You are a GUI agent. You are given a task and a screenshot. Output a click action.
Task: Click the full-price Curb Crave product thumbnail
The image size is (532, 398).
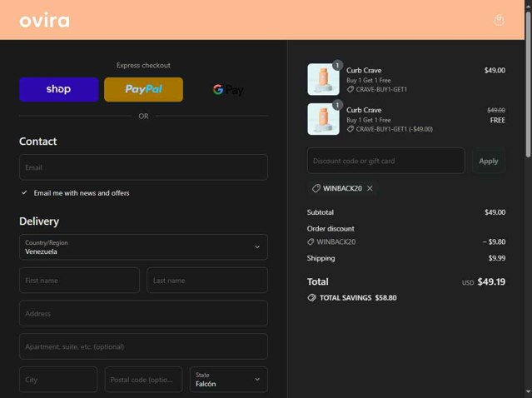pos(323,79)
